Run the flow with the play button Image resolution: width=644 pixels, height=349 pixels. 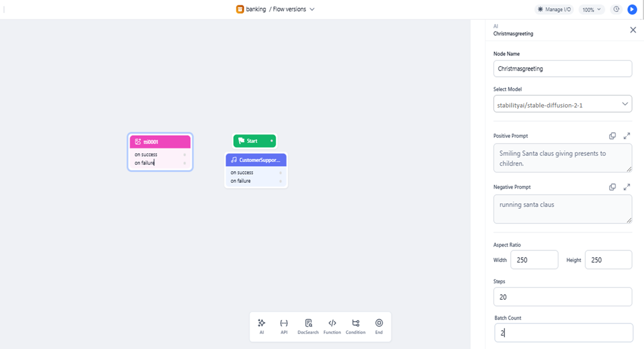pyautogui.click(x=632, y=9)
